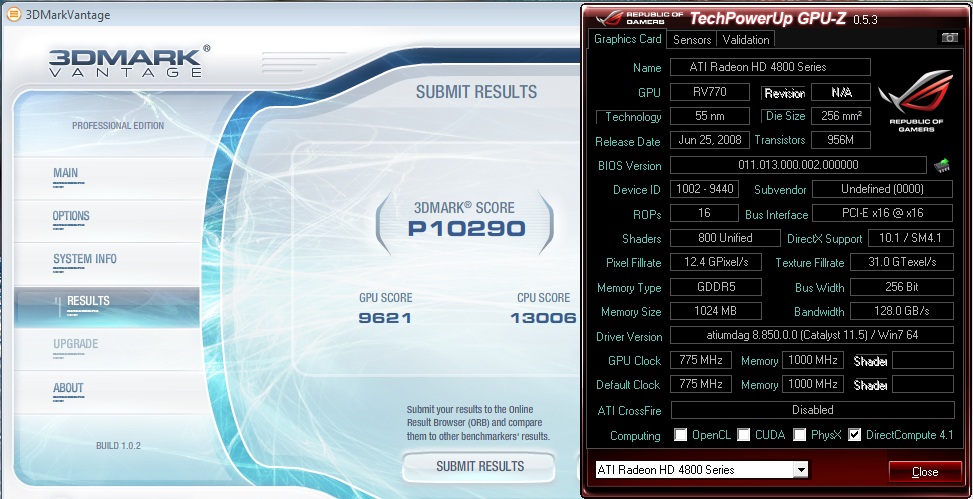Viewport: 973px width, 499px height.
Task: Click the Subvendor Undefined (0000) field
Action: (x=882, y=189)
